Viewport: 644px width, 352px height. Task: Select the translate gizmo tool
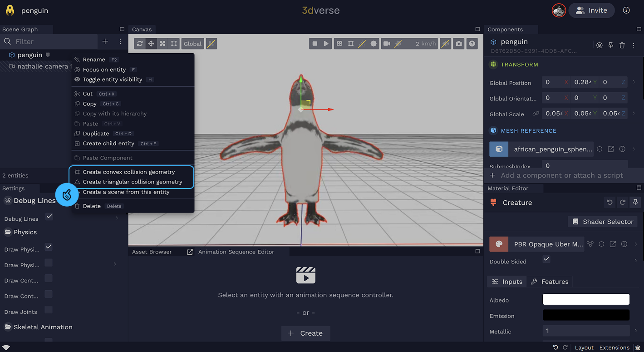(x=151, y=44)
